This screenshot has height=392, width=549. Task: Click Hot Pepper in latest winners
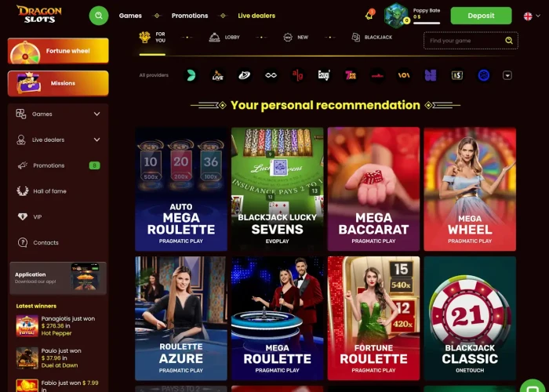coord(56,333)
